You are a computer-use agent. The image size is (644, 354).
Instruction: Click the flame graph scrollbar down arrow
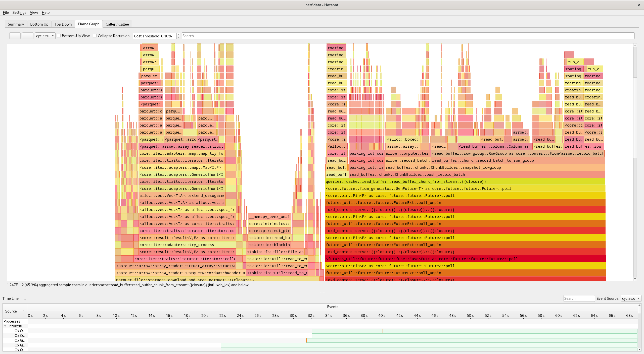[x=635, y=279]
